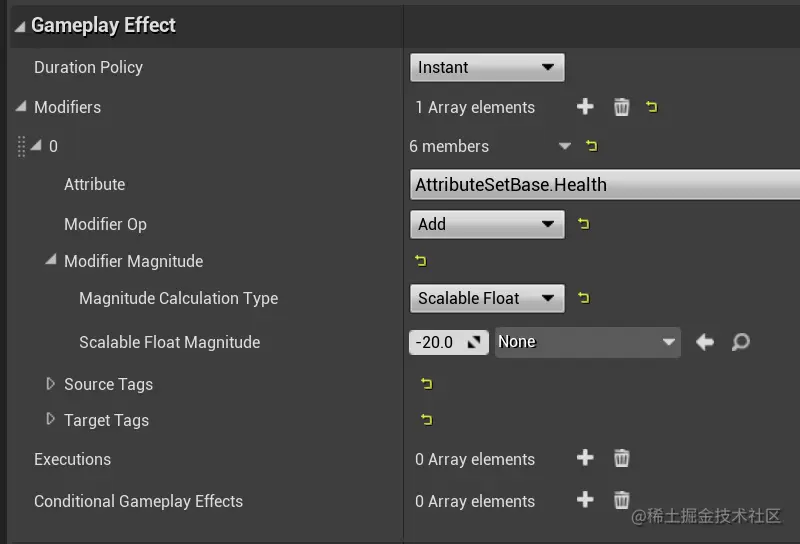Expand the Target Tags section
Screen dimensions: 800x544
click(51, 420)
